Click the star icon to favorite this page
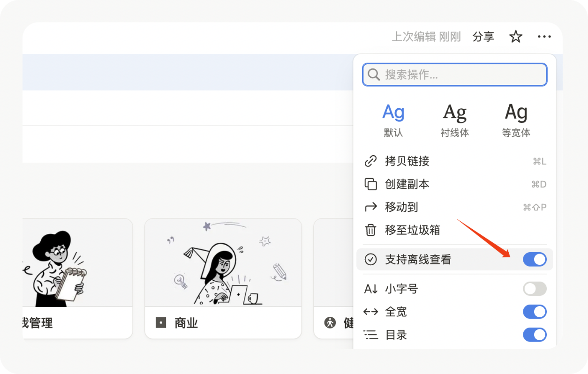The width and height of the screenshot is (588, 374). point(515,36)
